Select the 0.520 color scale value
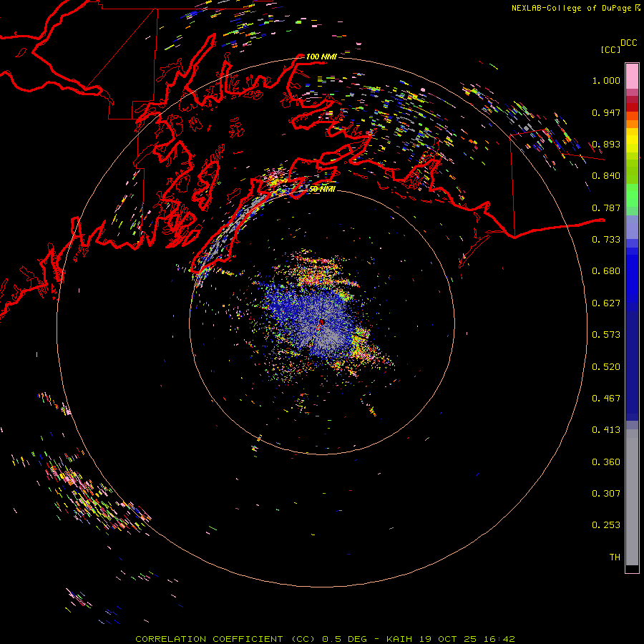Viewport: 644px width, 644px height. point(606,367)
